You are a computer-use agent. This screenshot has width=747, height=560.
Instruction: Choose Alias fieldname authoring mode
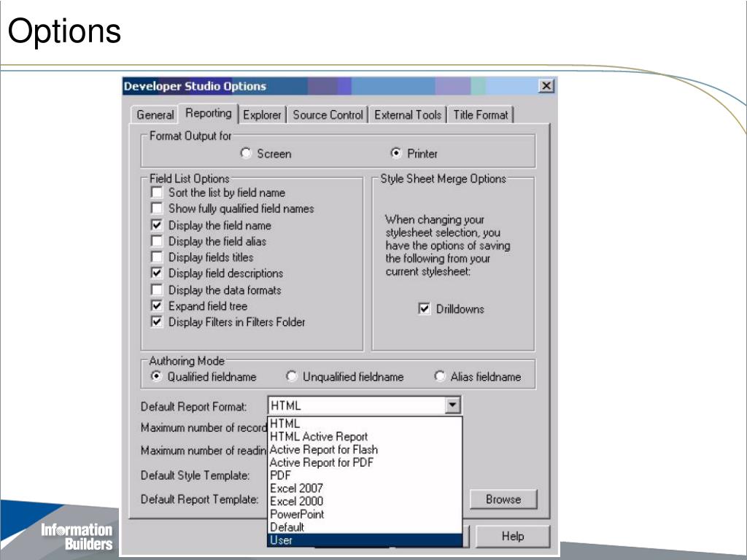pos(439,376)
